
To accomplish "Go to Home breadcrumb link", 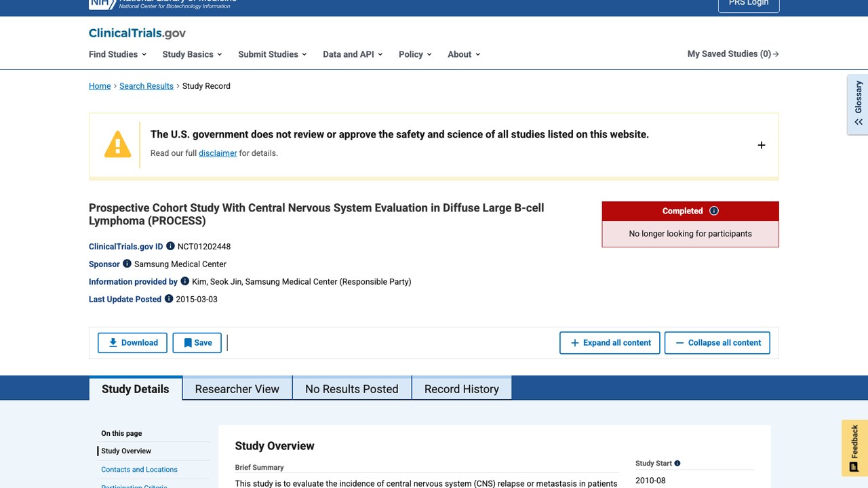I will 100,86.
